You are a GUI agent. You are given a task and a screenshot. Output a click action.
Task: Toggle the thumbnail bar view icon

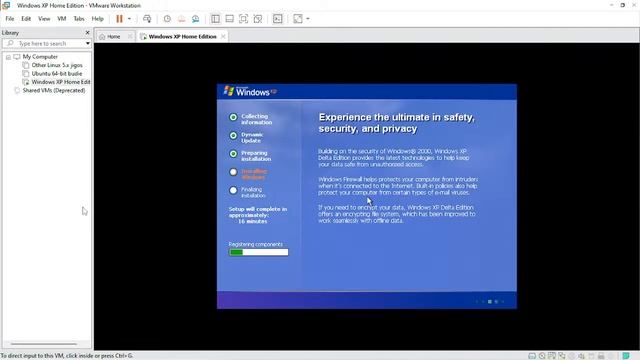coord(229,19)
